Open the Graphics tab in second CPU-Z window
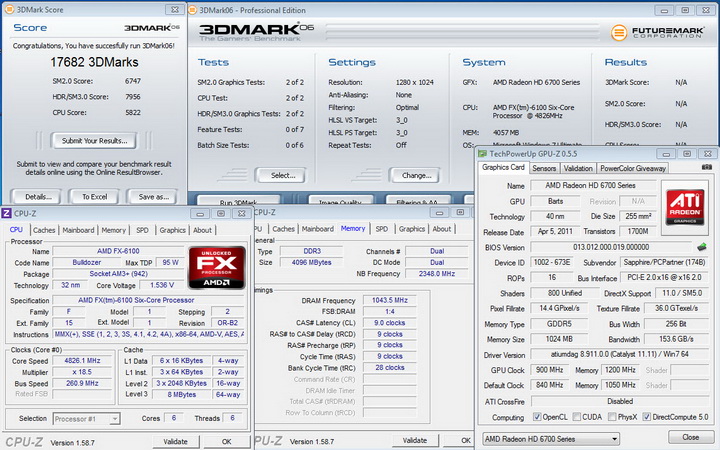 pyautogui.click(x=411, y=229)
